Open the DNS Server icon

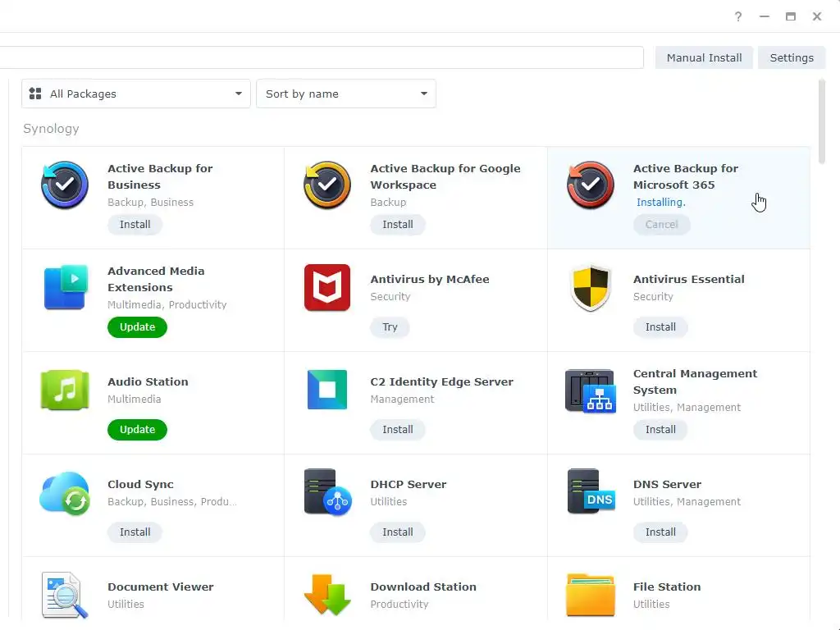click(591, 491)
